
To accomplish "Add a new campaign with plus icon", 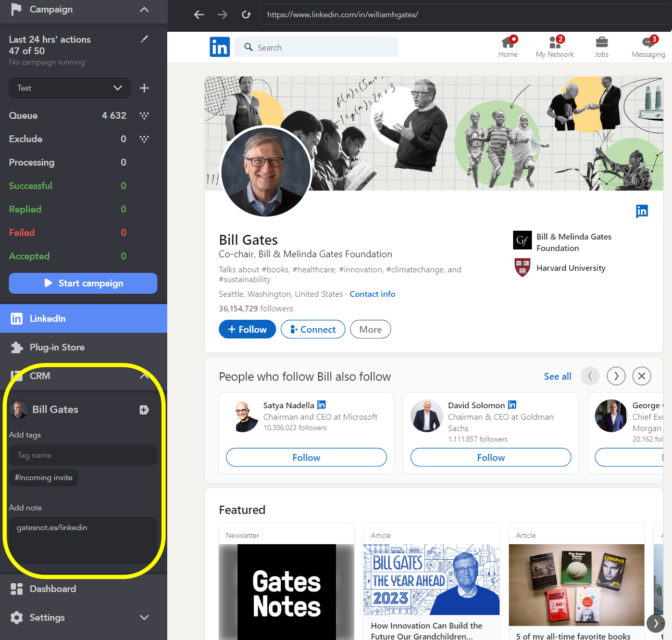I will (x=144, y=88).
